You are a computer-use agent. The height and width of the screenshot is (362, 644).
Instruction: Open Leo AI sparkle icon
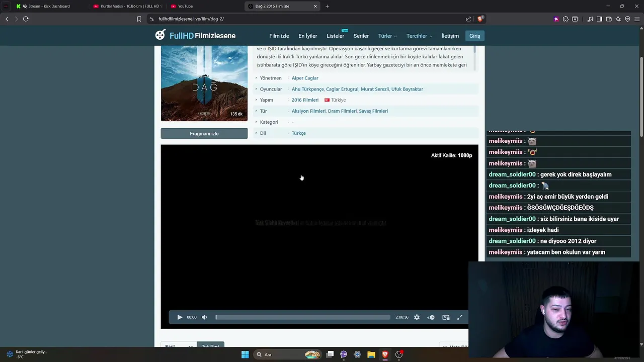[618, 19]
